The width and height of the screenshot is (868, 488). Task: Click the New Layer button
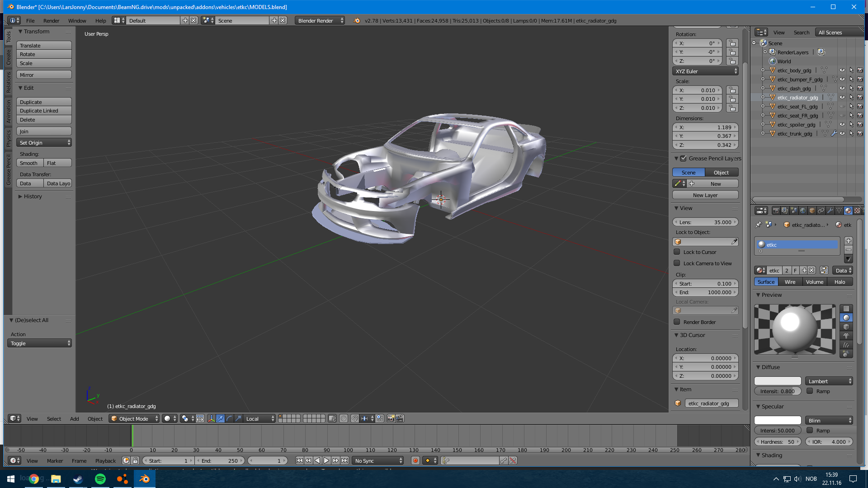click(x=705, y=195)
